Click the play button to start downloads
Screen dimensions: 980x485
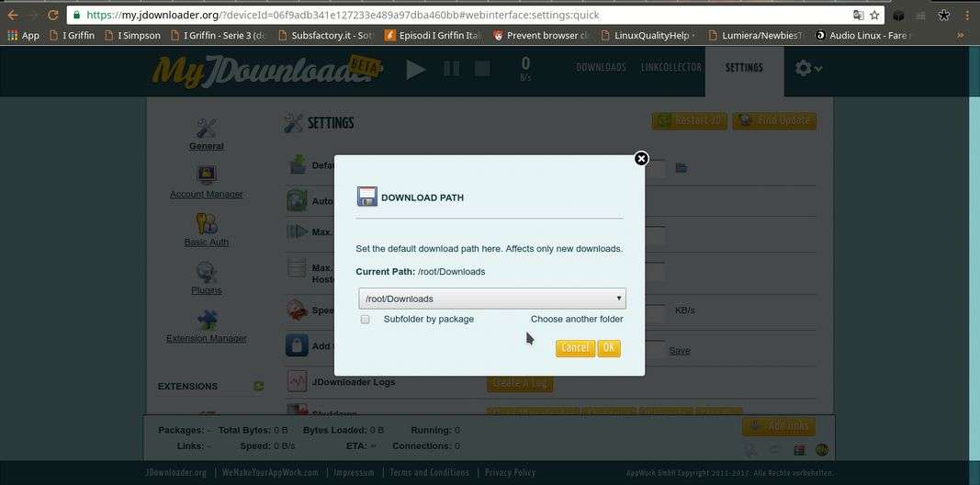click(x=416, y=69)
